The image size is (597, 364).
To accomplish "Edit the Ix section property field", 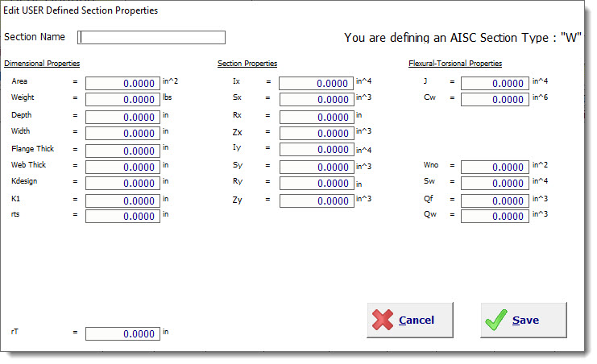I will click(x=316, y=83).
